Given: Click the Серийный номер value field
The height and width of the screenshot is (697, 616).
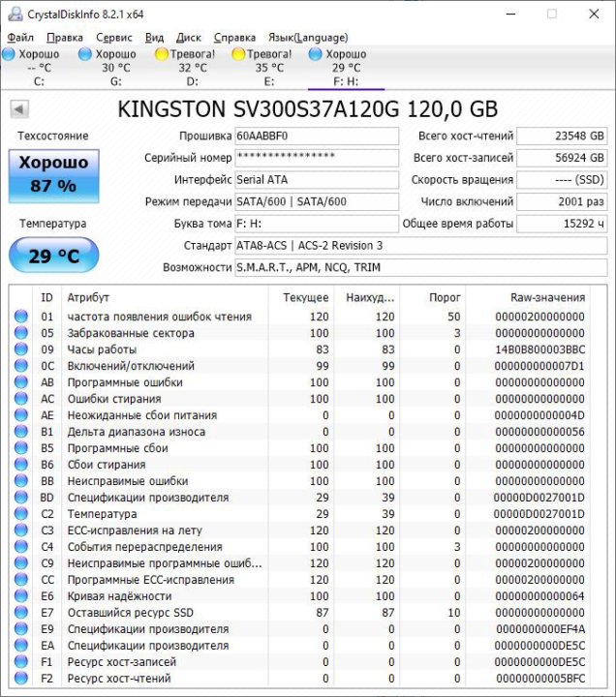Looking at the screenshot, I should point(316,158).
